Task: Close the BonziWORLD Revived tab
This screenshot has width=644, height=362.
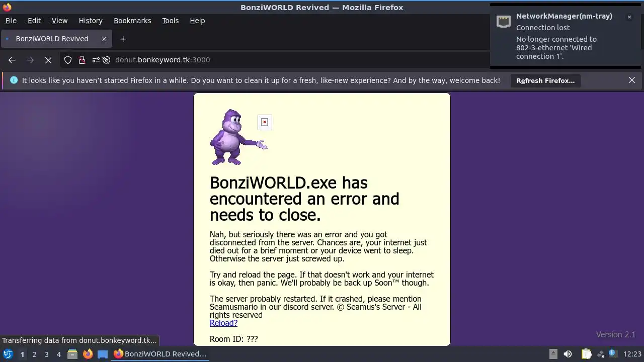Action: click(x=104, y=39)
